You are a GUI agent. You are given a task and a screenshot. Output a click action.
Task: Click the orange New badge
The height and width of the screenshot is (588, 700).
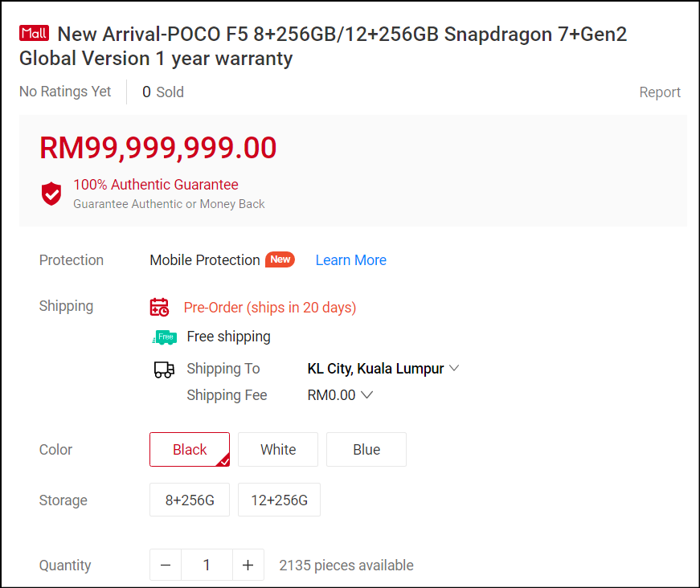[x=280, y=259]
